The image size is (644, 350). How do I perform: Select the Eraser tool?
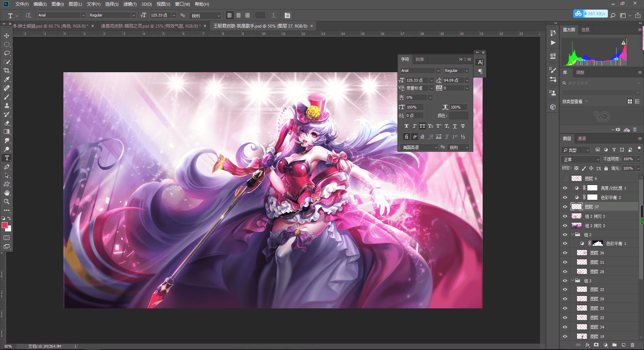(7, 123)
